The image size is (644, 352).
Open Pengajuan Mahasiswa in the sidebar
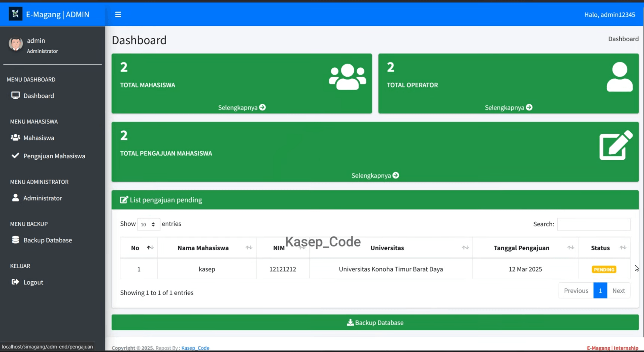coord(54,156)
